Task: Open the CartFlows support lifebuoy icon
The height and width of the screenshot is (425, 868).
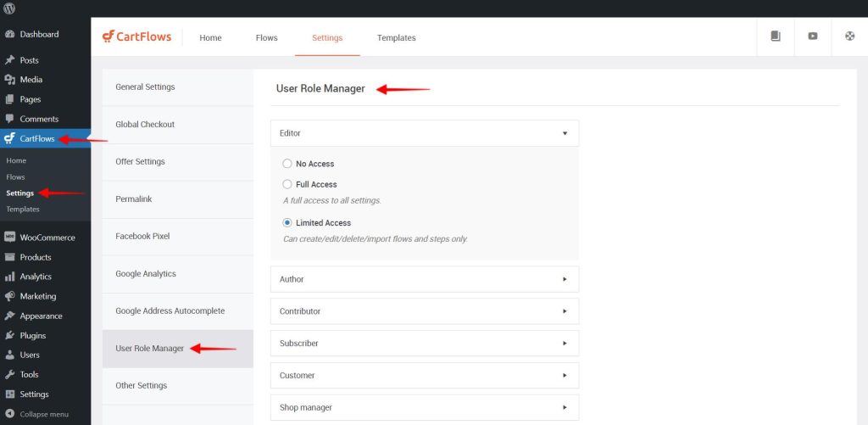Action: [x=849, y=36]
